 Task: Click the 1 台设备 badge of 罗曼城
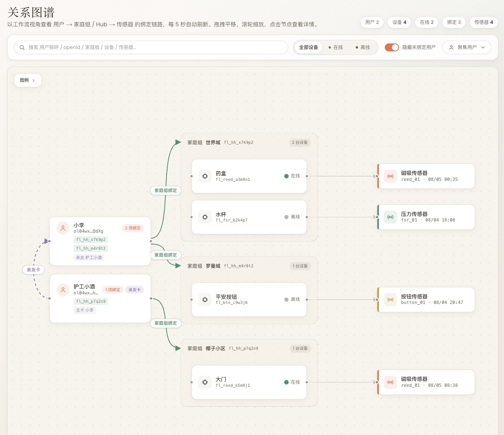coord(300,266)
